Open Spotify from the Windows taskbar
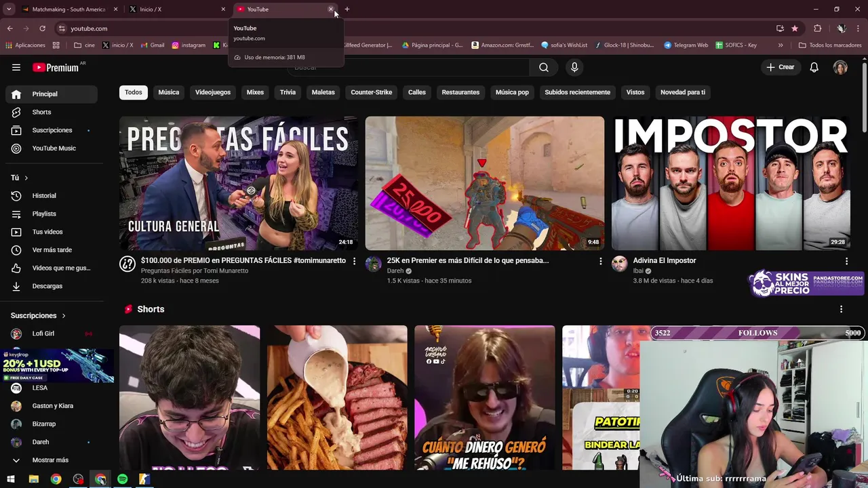Image resolution: width=868 pixels, height=488 pixels. (122, 479)
